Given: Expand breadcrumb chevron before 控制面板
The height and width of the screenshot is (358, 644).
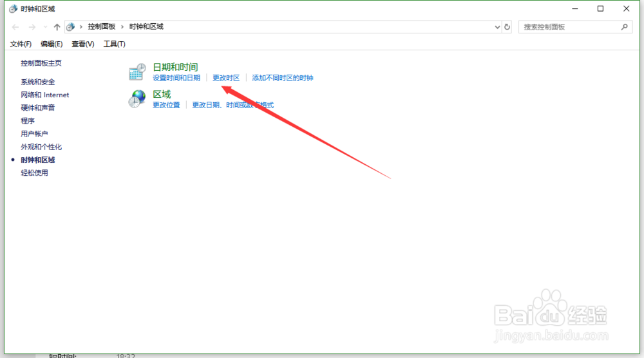Looking at the screenshot, I should click(81, 26).
